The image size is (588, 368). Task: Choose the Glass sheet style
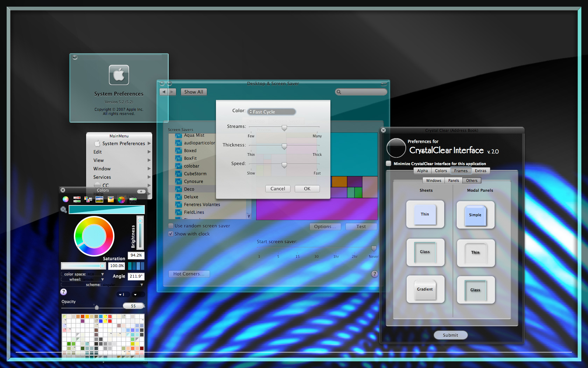425,252
